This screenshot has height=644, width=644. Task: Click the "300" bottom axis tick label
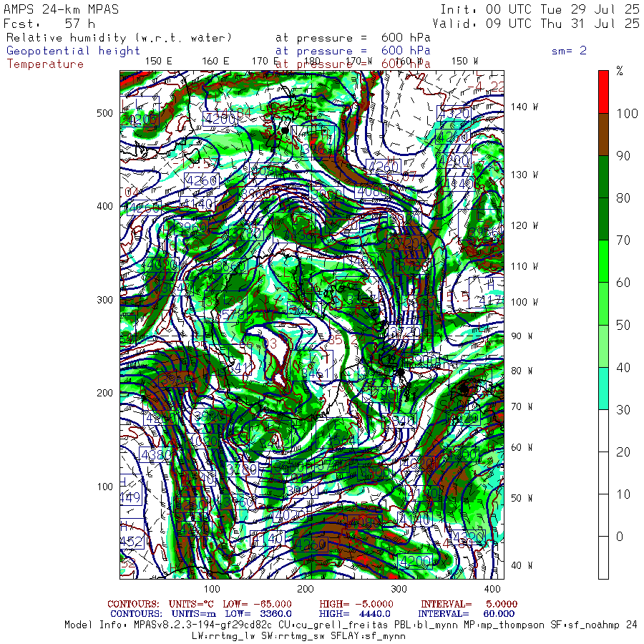coord(399,589)
